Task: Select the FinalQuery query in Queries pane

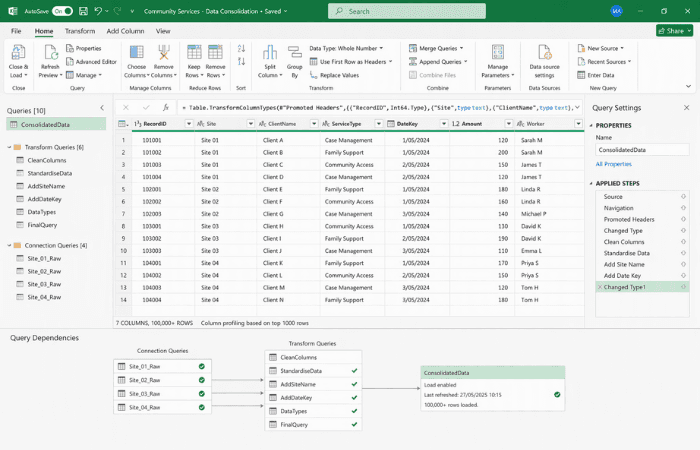Action: (42, 225)
